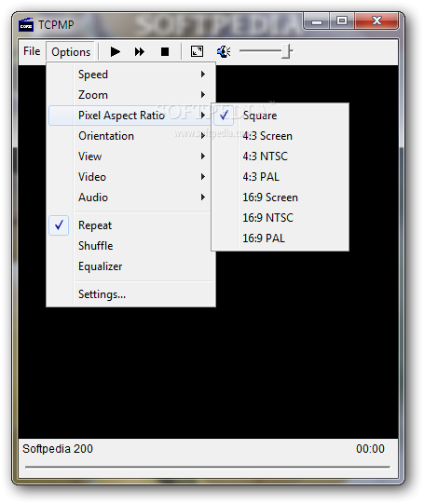Click the volume slider handle
The height and width of the screenshot is (504, 424).
pyautogui.click(x=286, y=51)
